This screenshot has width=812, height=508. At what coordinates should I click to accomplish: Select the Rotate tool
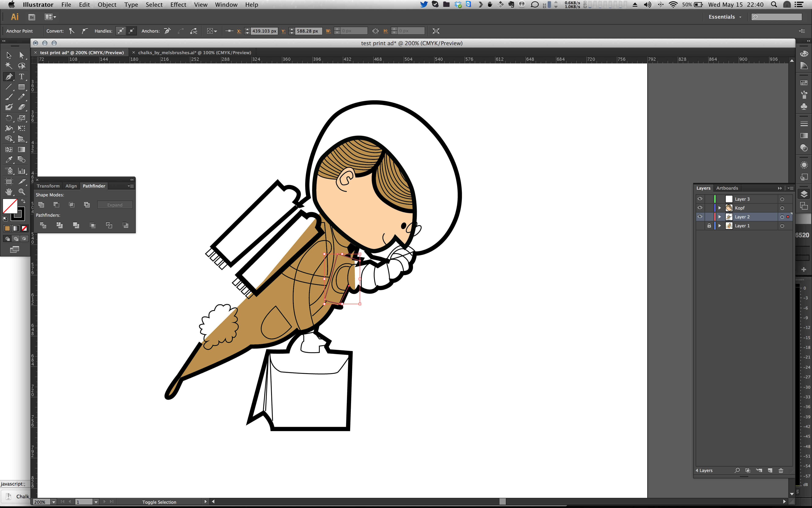9,118
